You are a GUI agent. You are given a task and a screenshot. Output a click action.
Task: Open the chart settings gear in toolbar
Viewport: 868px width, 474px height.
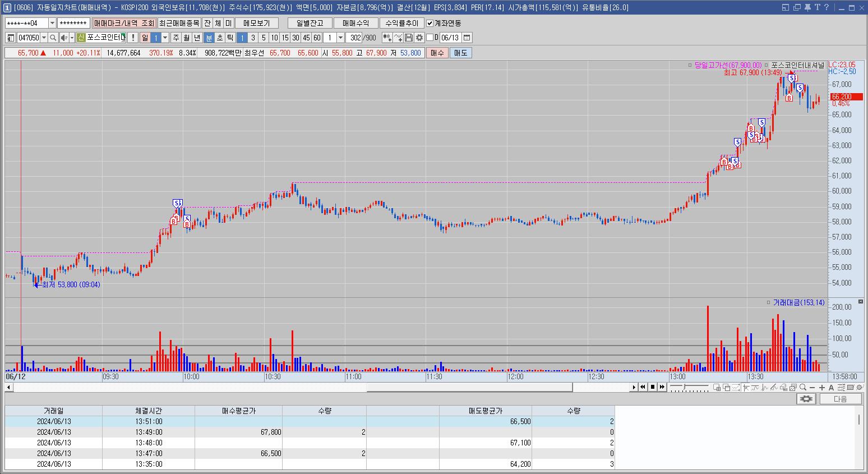[x=419, y=38]
